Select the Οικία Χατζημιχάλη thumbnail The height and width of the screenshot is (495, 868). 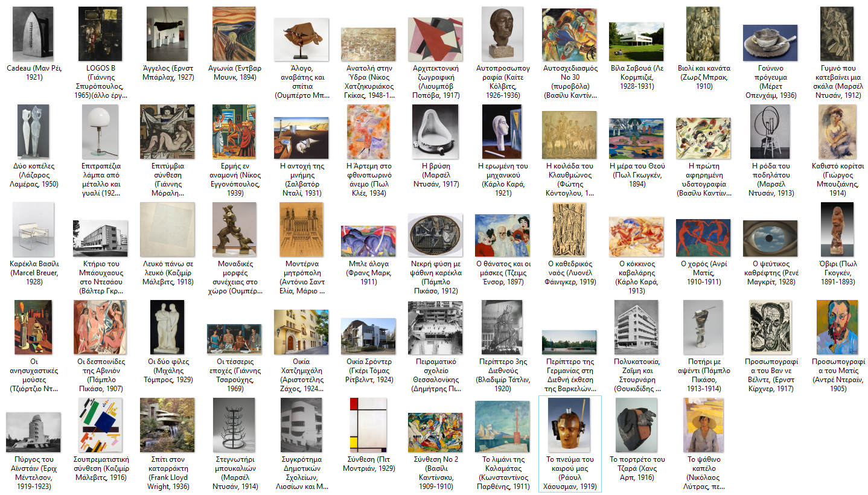tap(301, 331)
